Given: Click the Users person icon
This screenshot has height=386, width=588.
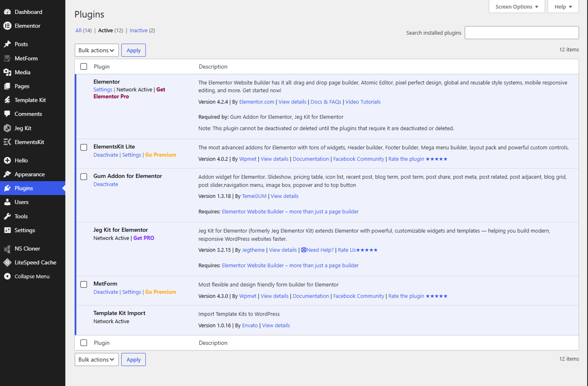Looking at the screenshot, I should click(x=7, y=202).
